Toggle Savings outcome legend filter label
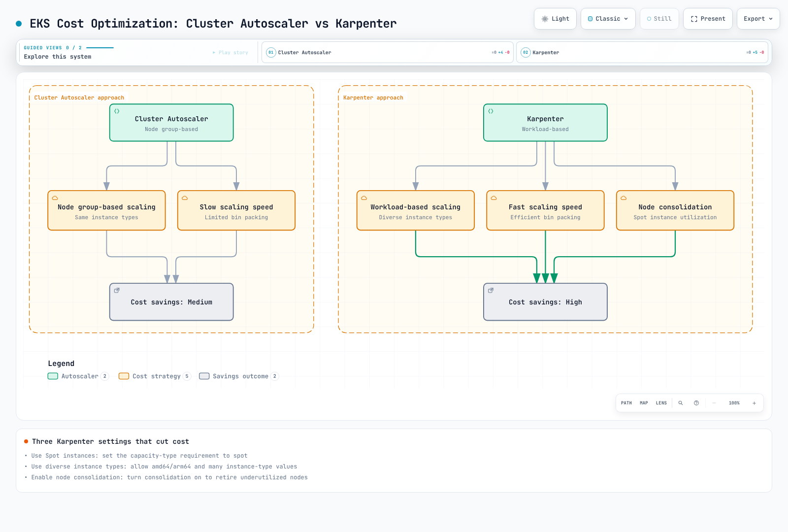Image resolution: width=788 pixels, height=532 pixels. (x=241, y=376)
